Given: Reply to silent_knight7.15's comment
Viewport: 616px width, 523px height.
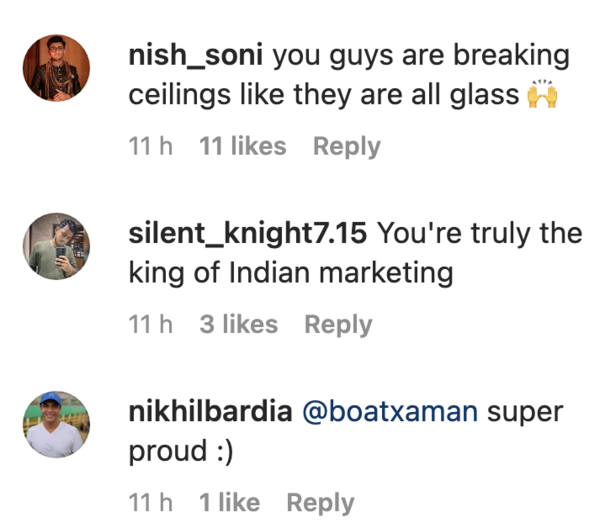Looking at the screenshot, I should click(338, 324).
